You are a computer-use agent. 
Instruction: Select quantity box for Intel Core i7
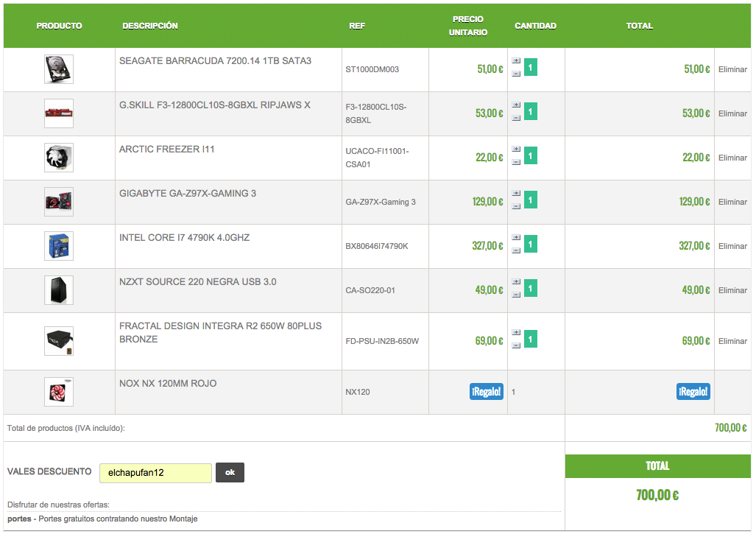530,244
